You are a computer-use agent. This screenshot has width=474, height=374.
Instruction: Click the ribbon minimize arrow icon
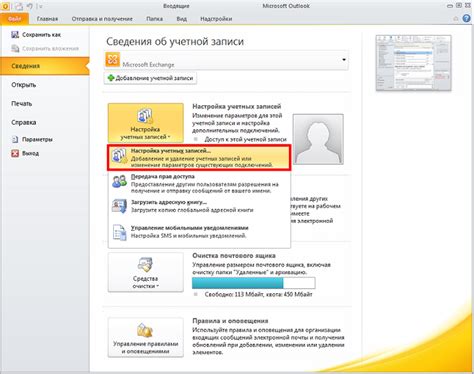(456, 19)
